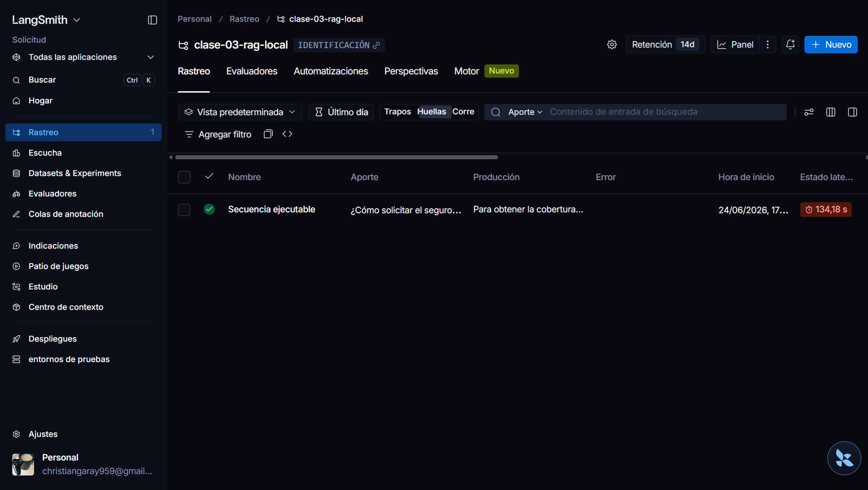The image size is (868, 490).
Task: Click the notification bell icon
Action: tap(790, 44)
